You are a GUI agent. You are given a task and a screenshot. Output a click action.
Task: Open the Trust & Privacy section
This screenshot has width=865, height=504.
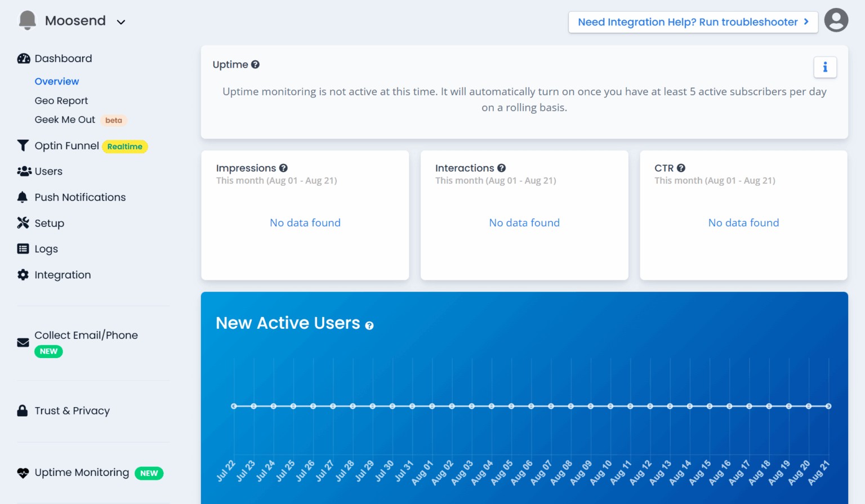[72, 411]
